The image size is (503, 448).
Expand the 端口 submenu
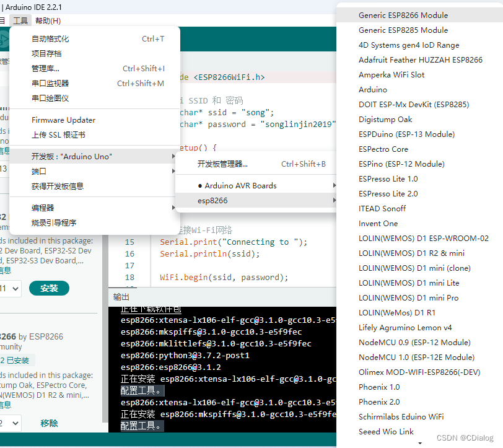coord(95,172)
